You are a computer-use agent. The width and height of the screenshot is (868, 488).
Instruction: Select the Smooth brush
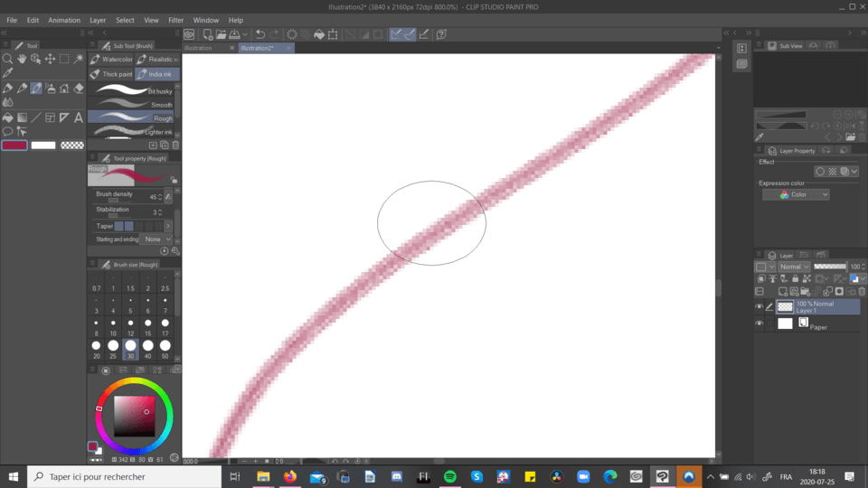tap(131, 104)
